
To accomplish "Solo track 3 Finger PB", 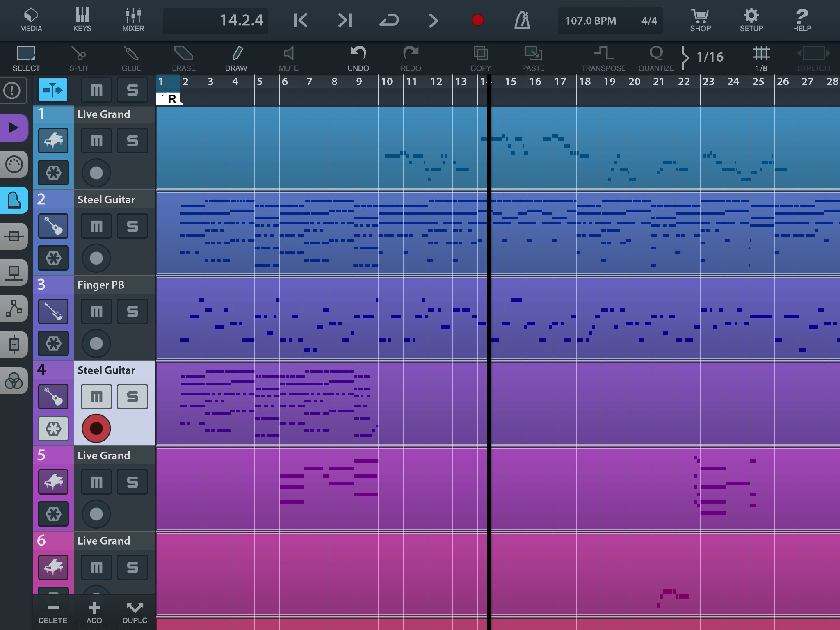I will click(x=132, y=311).
